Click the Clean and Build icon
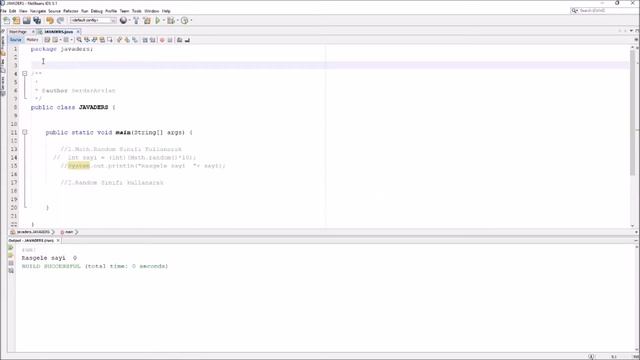Screen dimensions: 640x360 pyautogui.click(x=147, y=20)
